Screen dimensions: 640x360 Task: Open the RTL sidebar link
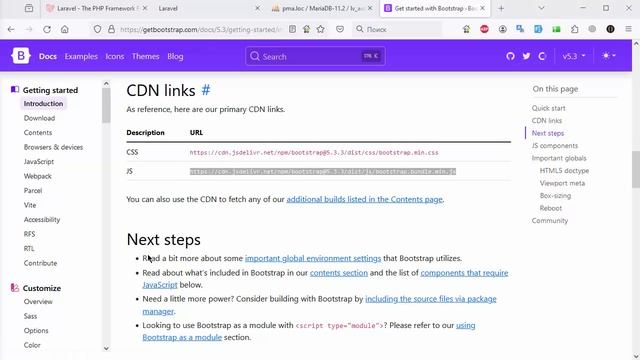tap(29, 249)
